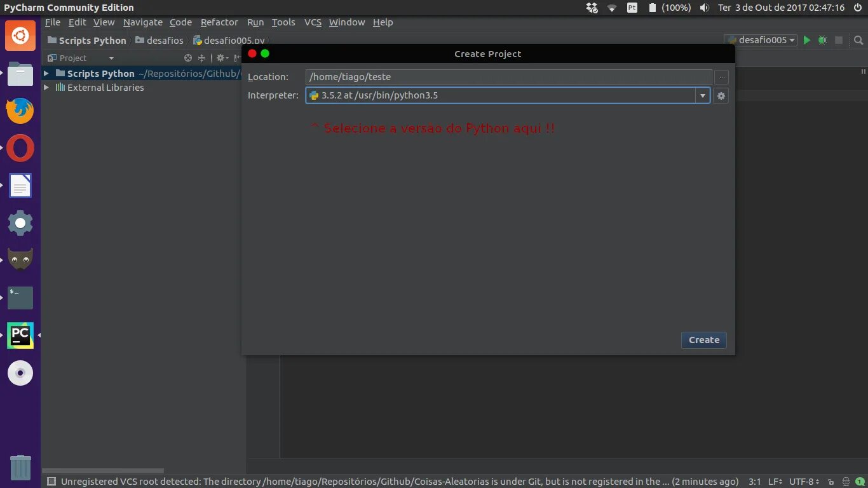Screen dimensions: 868x488
Task: Expand the Scripts Python tree node
Action: [46, 73]
